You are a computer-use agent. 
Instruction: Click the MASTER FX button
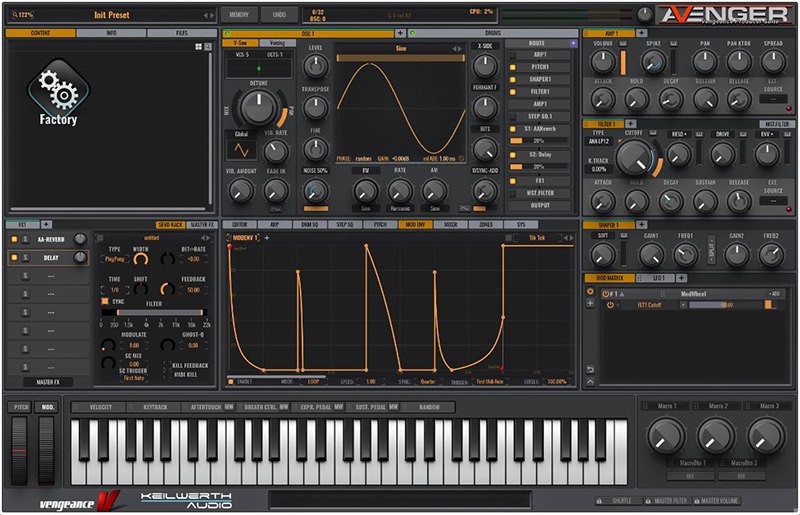48,381
